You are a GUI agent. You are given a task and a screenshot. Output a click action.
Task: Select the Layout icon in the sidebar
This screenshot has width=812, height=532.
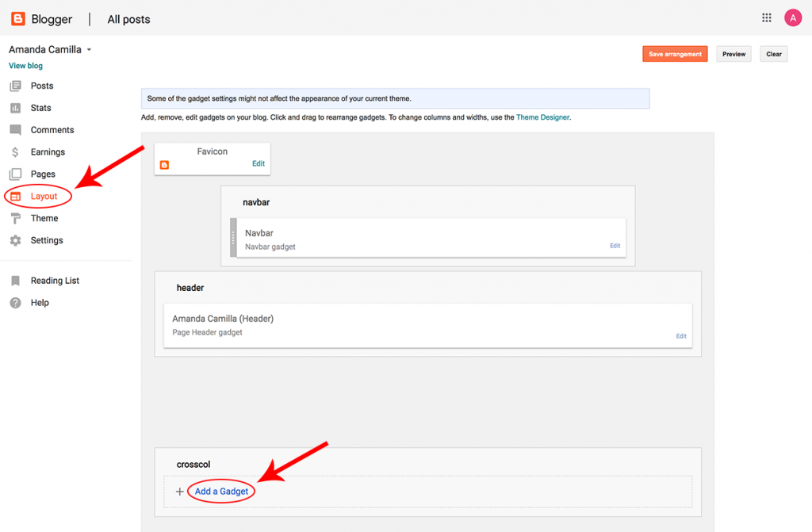[17, 196]
